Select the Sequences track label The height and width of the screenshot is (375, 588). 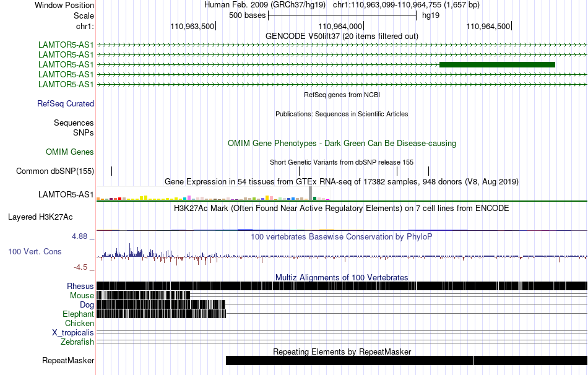(x=74, y=123)
